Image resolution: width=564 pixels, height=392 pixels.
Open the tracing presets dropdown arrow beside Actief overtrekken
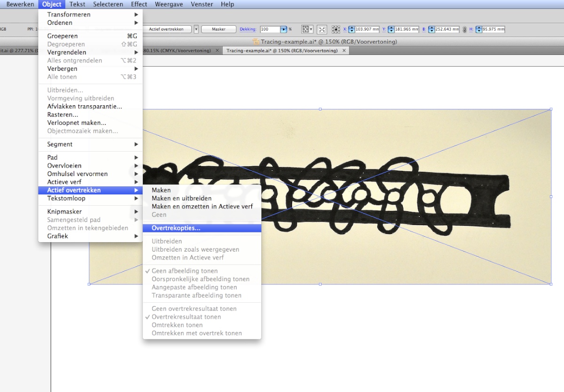tap(196, 29)
